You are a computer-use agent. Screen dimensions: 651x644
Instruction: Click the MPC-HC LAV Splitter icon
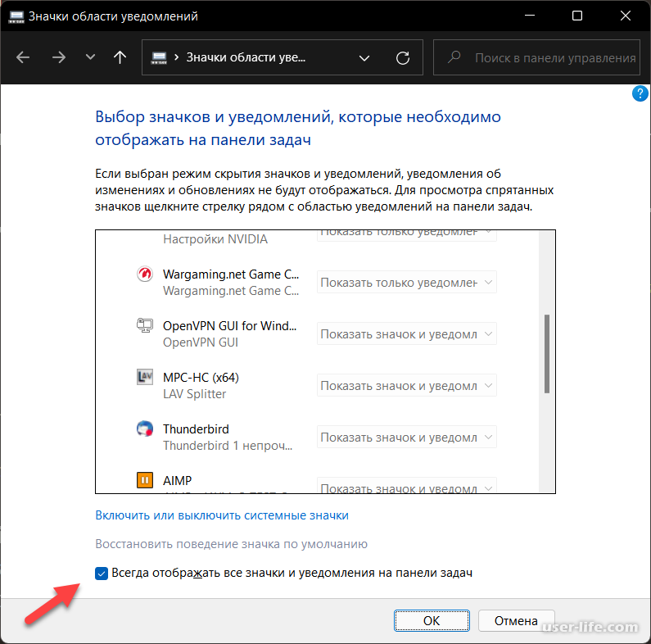click(145, 377)
